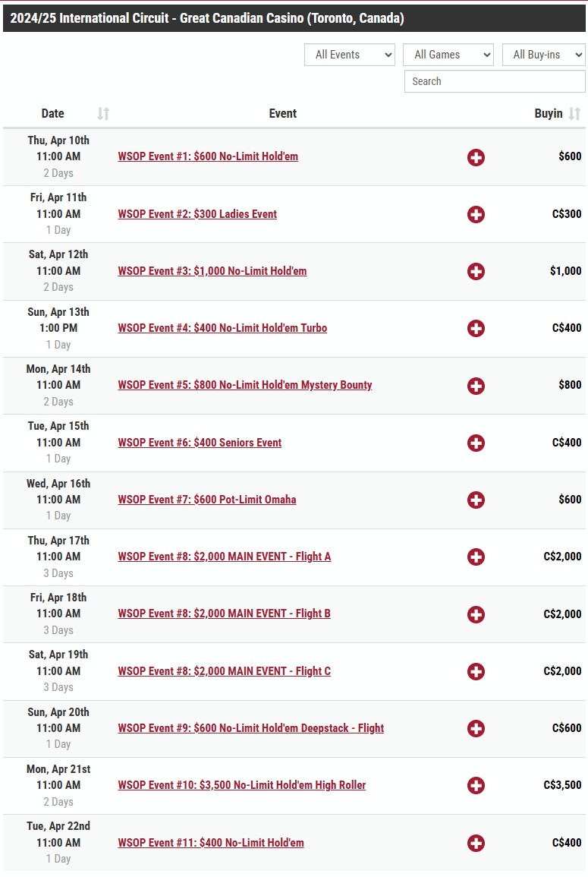
Task: Expand details for Event #1 plus icon
Action: [x=476, y=157]
